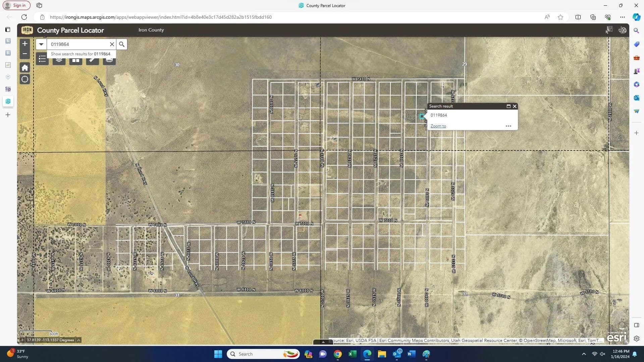Open the search source dropdown arrow
The image size is (644, 362).
coord(41,44)
